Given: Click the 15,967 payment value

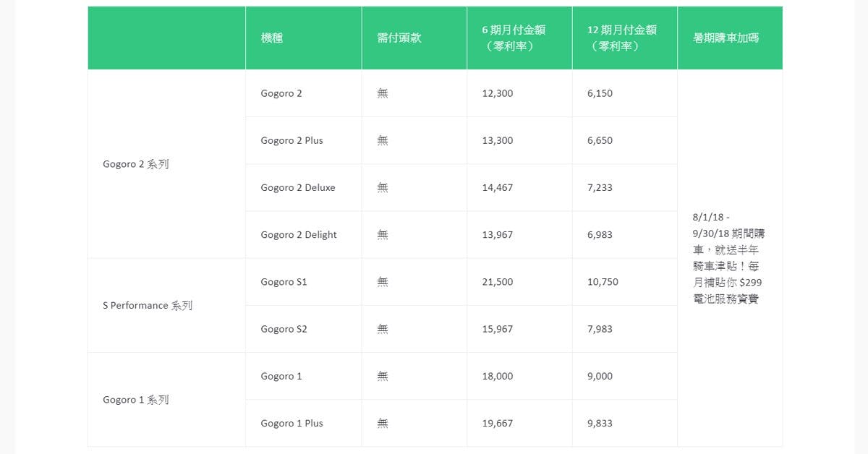Looking at the screenshot, I should click(497, 328).
